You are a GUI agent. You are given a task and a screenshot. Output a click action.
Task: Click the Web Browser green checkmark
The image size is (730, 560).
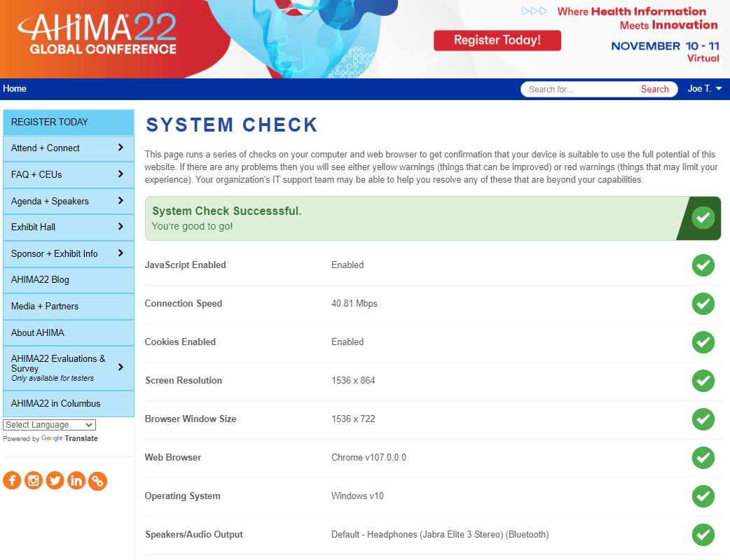[x=703, y=458]
